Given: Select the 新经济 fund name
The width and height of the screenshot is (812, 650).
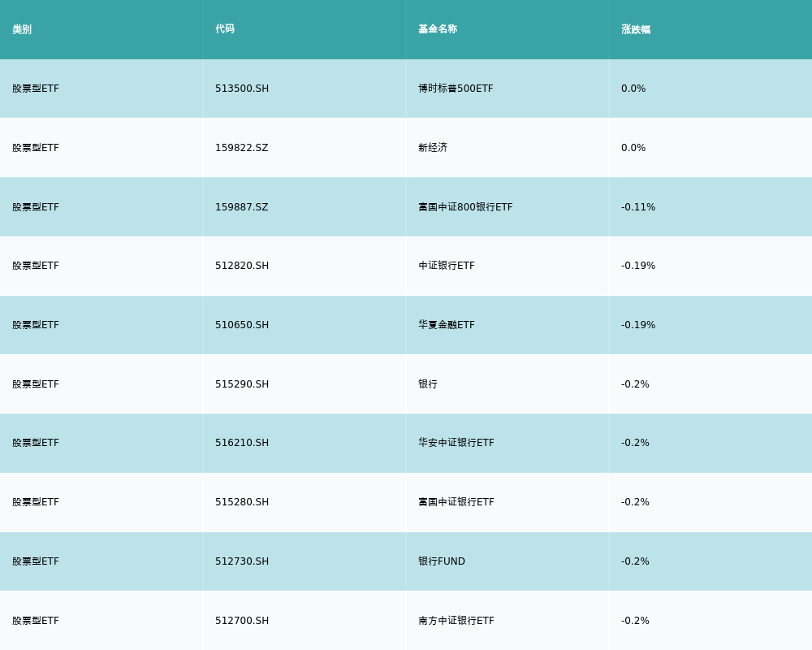Looking at the screenshot, I should (x=433, y=148).
